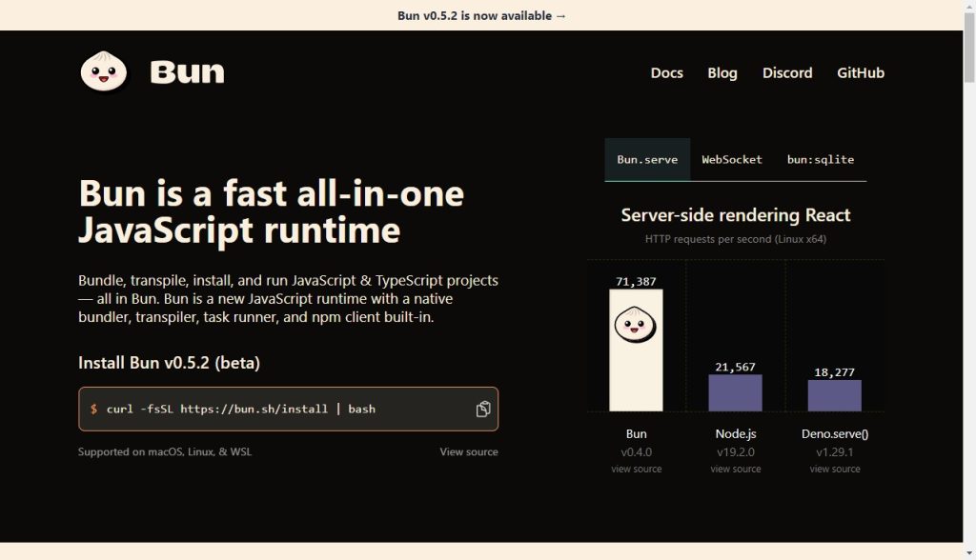Viewport: 976px width, 560px height.
Task: Open the Blog page
Action: (x=722, y=72)
